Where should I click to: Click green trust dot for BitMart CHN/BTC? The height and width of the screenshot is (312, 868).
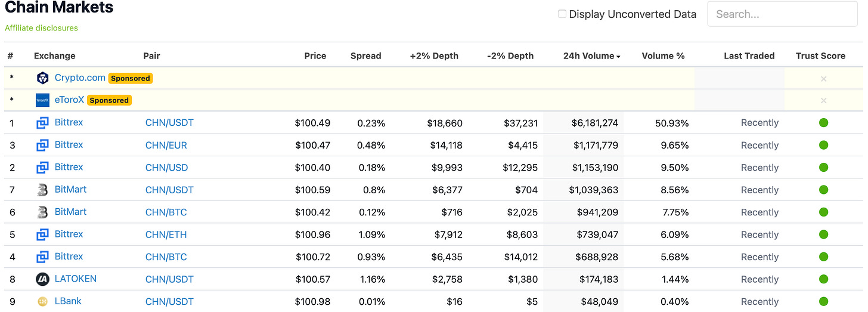pos(823,212)
